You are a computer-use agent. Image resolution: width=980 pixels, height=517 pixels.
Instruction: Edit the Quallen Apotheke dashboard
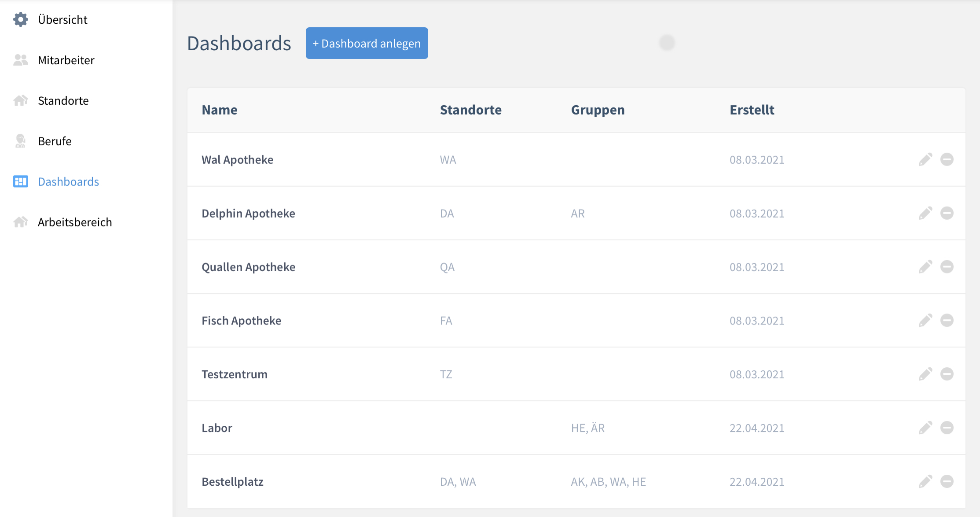tap(925, 267)
